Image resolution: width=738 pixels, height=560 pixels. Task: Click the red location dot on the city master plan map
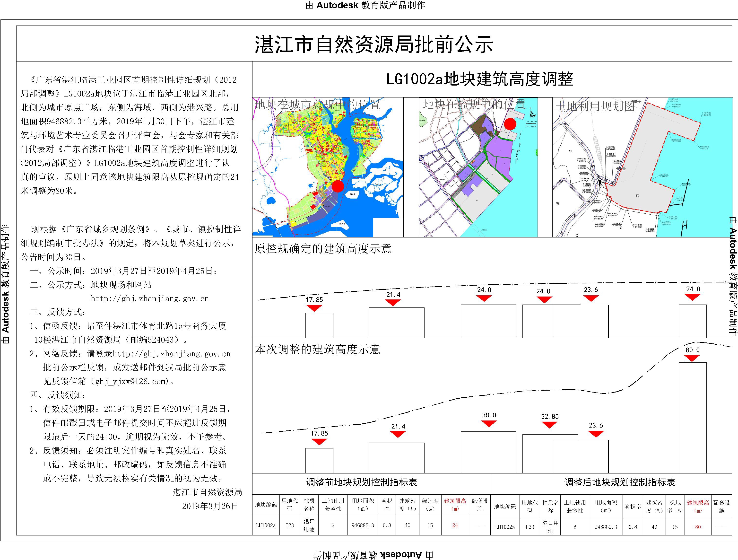(338, 186)
